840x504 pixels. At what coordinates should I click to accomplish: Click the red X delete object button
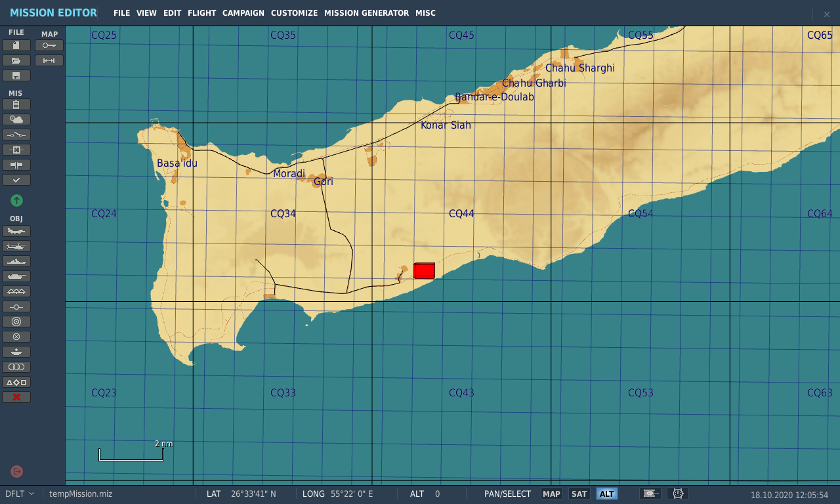click(x=16, y=397)
